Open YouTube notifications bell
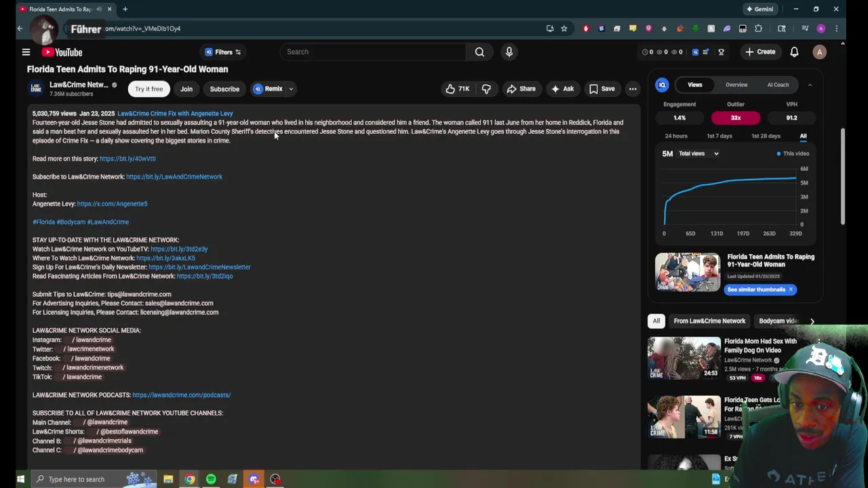 pos(794,52)
